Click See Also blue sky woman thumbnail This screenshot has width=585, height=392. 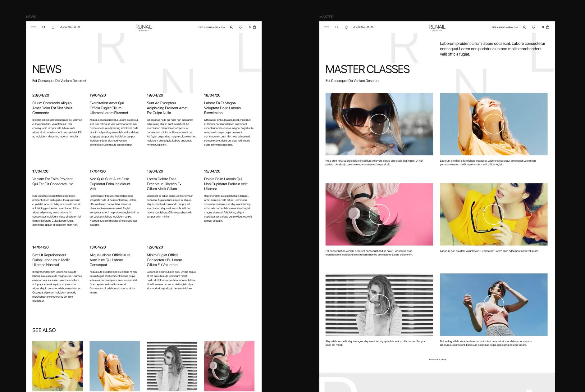(x=115, y=366)
